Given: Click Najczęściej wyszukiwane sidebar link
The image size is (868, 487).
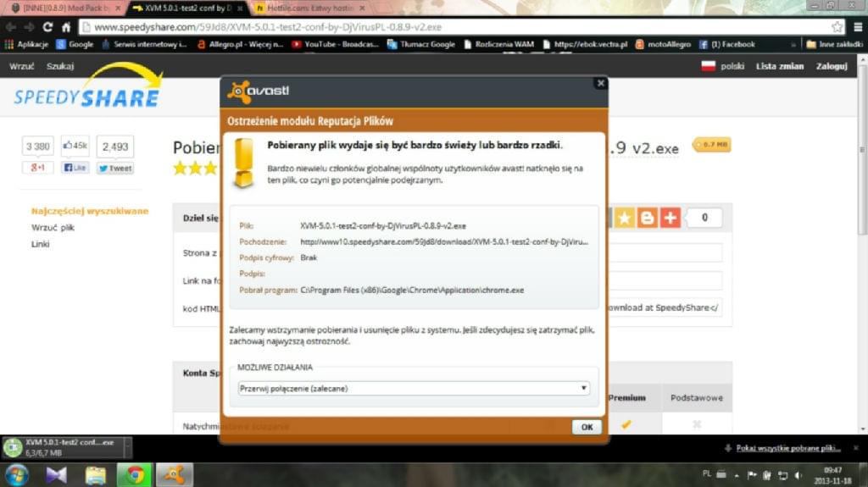Looking at the screenshot, I should tap(90, 211).
